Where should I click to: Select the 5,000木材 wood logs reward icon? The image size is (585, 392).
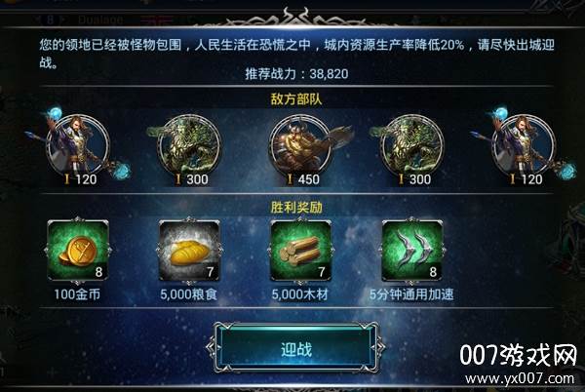(x=300, y=251)
